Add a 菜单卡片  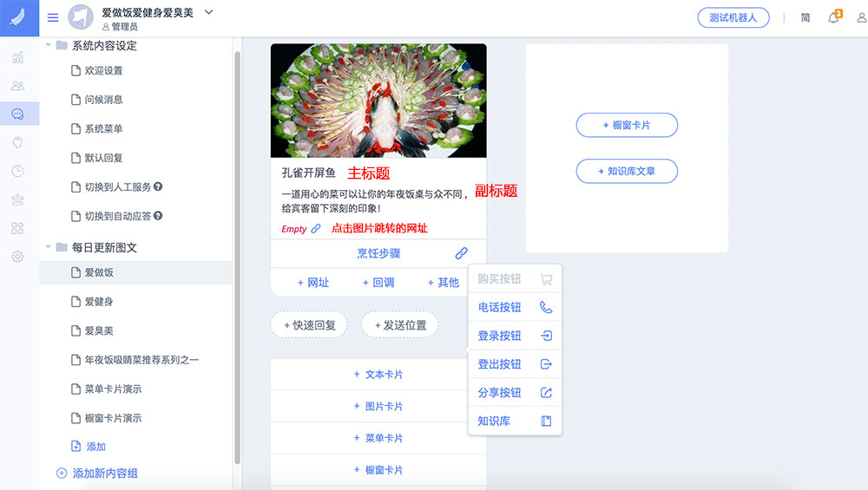pyautogui.click(x=378, y=438)
